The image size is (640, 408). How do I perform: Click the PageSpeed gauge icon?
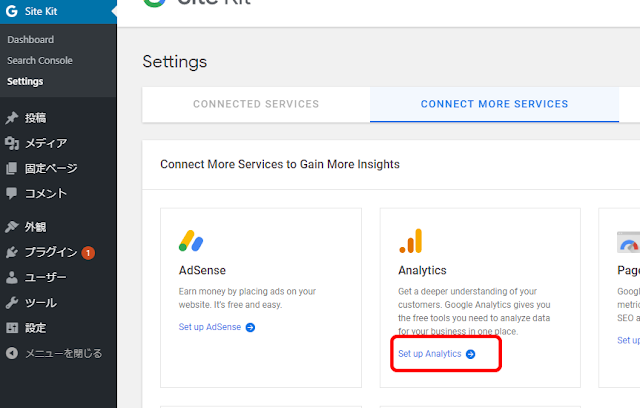[x=628, y=242]
